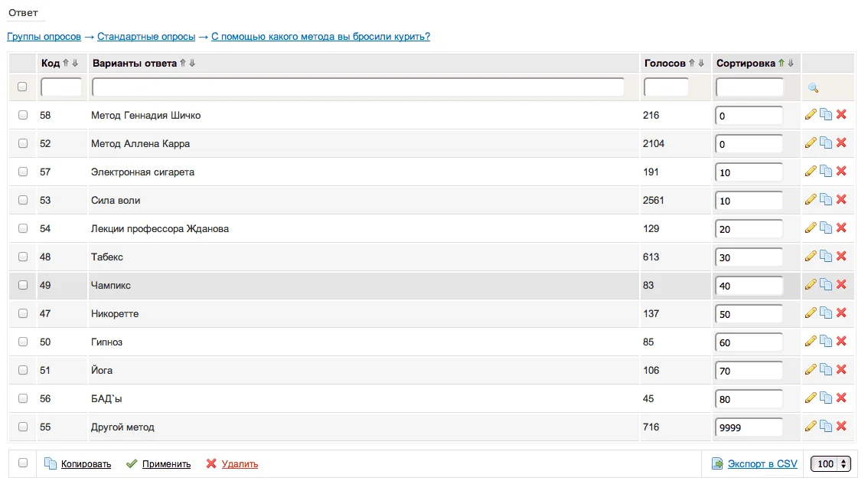Viewport: 868px width, 491px height.
Task: Go to Стандартные опросы breadcrumb
Action: [146, 37]
